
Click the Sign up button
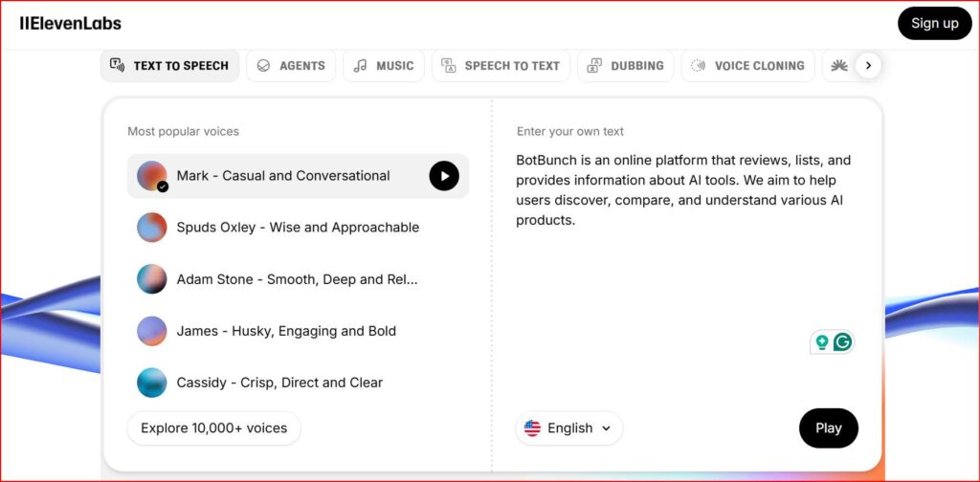934,23
